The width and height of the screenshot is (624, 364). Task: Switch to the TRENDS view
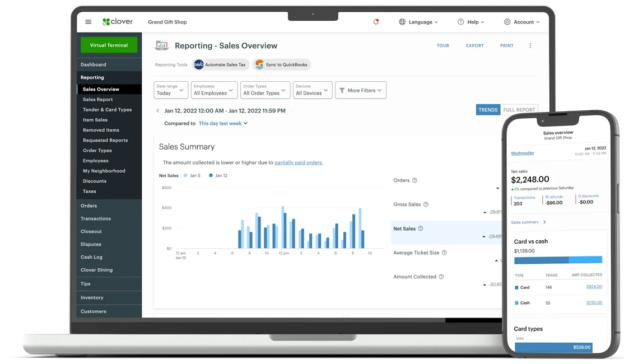pos(487,110)
